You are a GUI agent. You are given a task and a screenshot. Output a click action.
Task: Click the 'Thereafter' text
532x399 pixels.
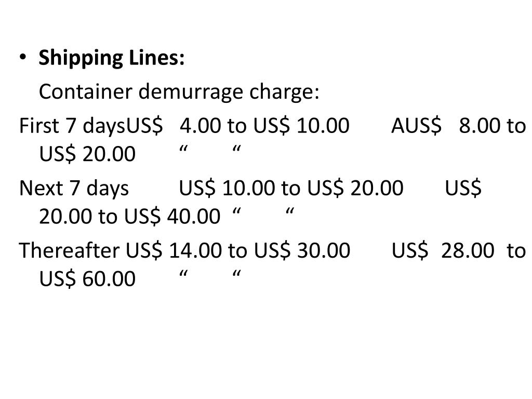pos(69,250)
